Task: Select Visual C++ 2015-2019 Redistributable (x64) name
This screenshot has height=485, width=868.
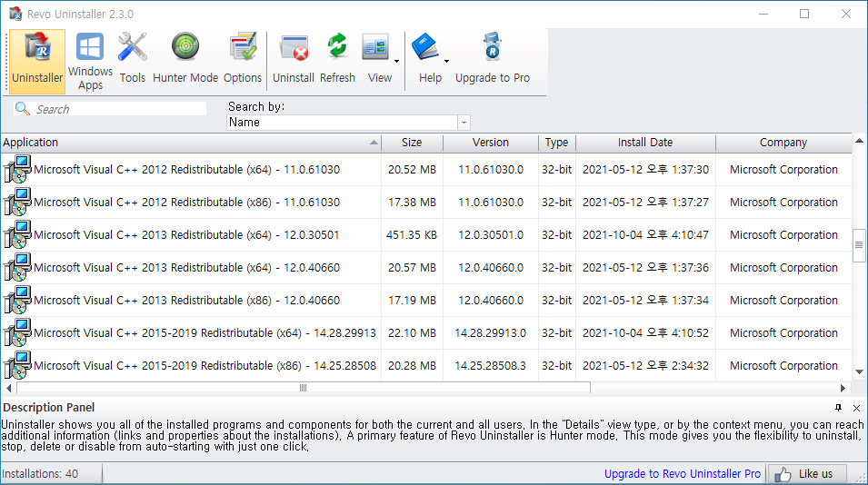Action: (205, 332)
